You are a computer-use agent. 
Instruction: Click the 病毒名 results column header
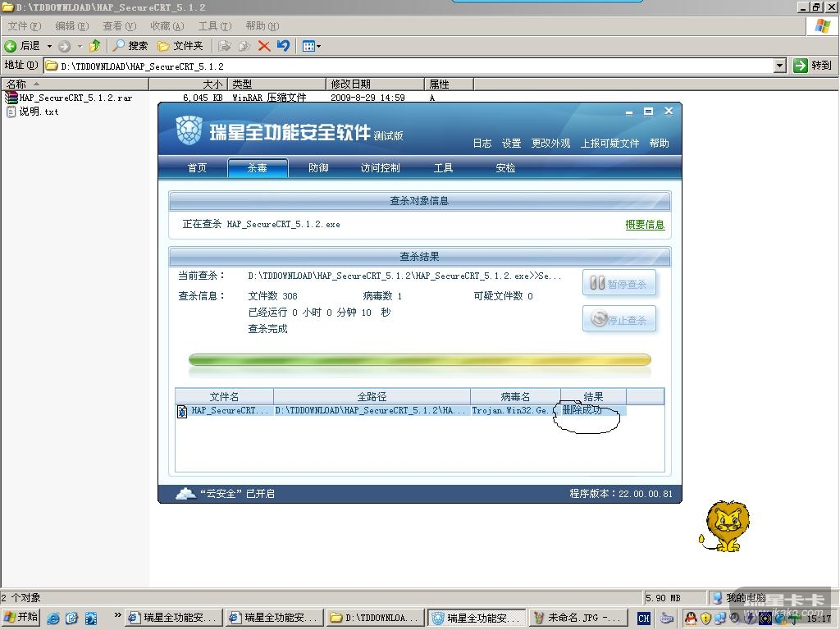click(x=515, y=396)
